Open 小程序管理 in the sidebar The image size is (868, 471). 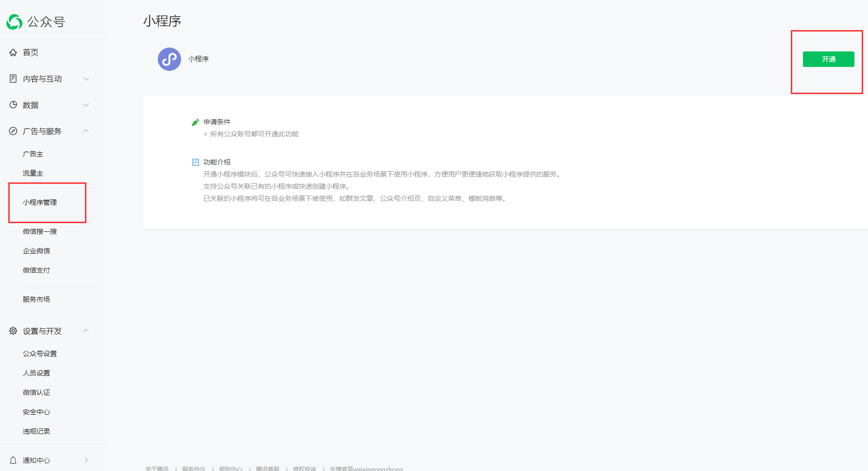[40, 202]
